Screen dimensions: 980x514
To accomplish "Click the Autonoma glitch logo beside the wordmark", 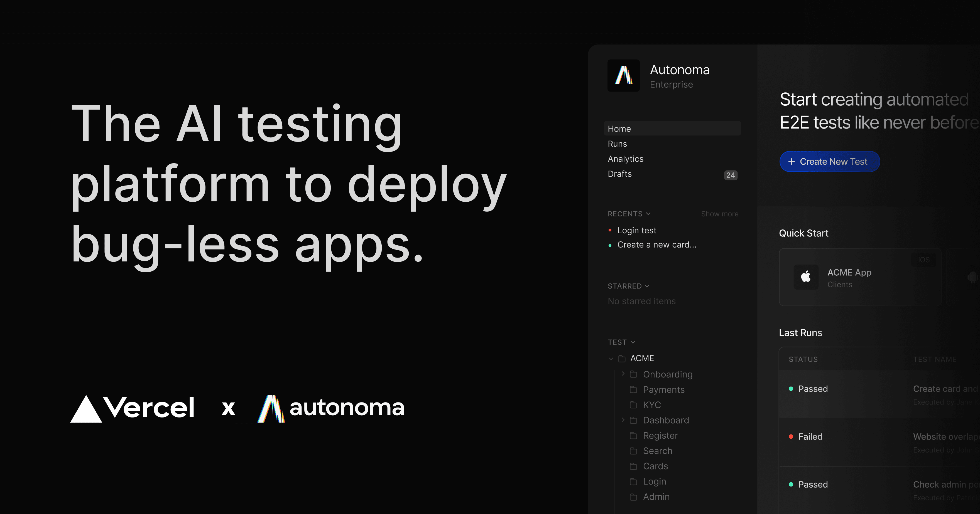I will [x=272, y=407].
